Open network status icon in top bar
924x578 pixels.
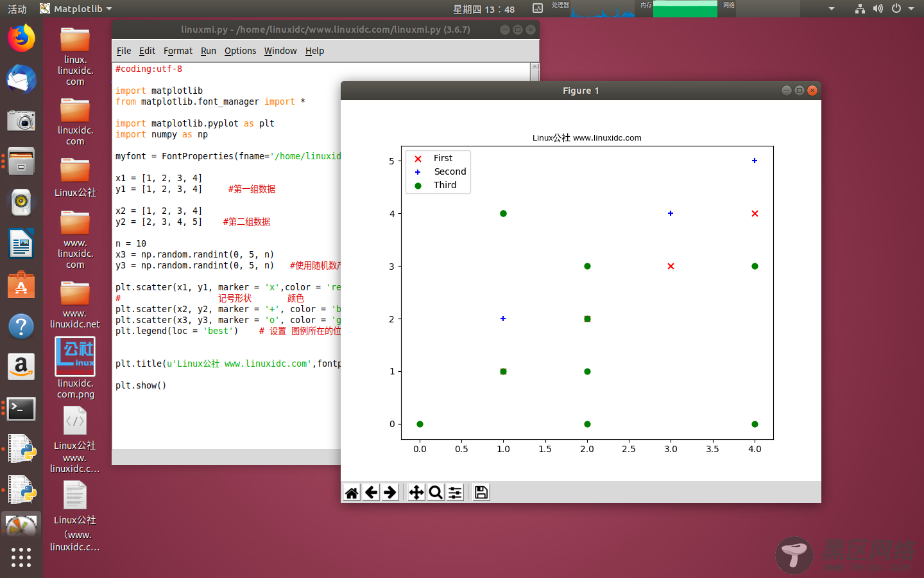860,9
